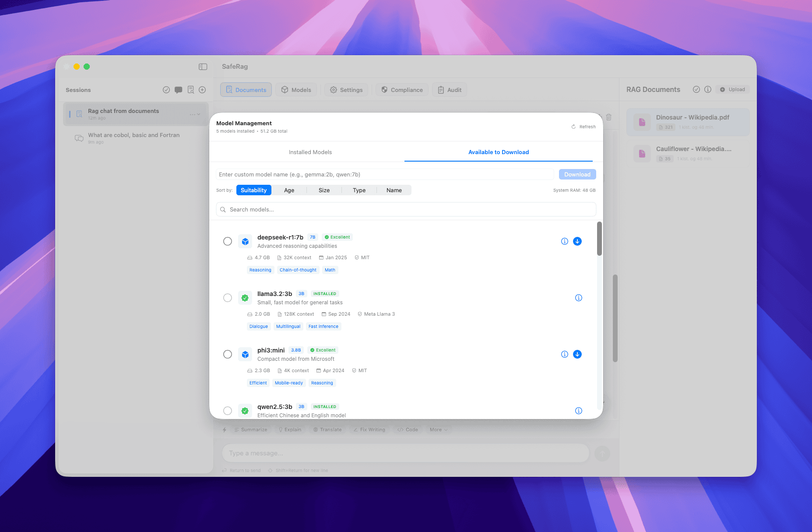
Task: Click the Upload documents button
Action: 732,89
